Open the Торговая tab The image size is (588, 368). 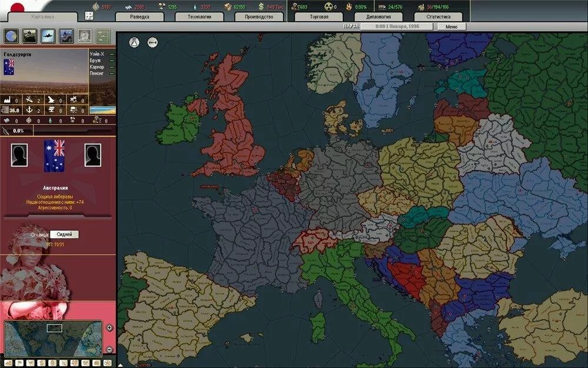click(319, 17)
